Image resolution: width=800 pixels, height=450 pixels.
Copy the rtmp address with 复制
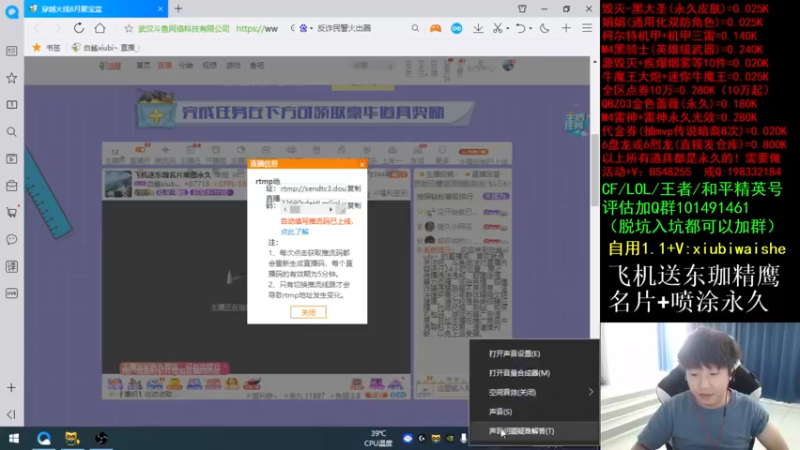[x=354, y=188]
